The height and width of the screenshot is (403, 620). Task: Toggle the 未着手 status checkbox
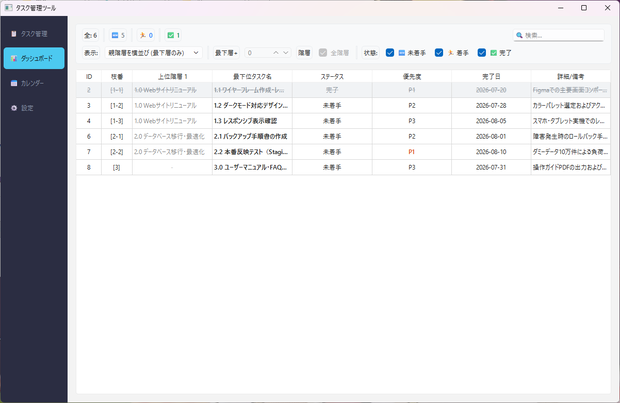click(390, 53)
